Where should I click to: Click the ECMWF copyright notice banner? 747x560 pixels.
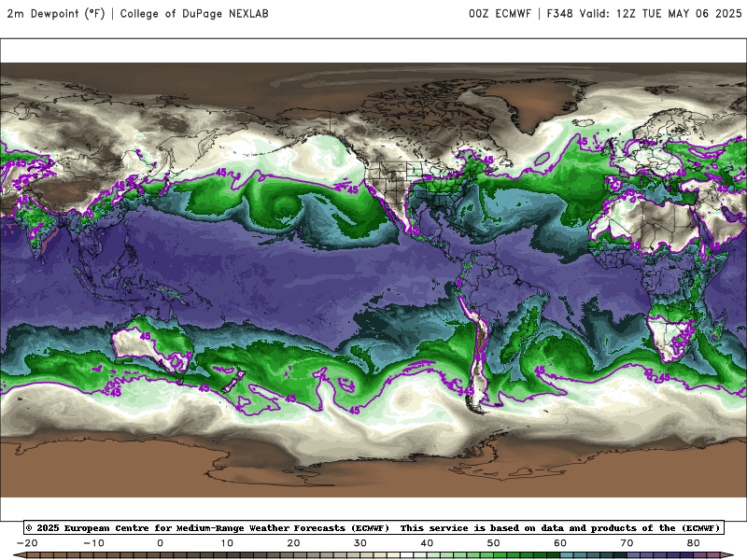coord(373,527)
